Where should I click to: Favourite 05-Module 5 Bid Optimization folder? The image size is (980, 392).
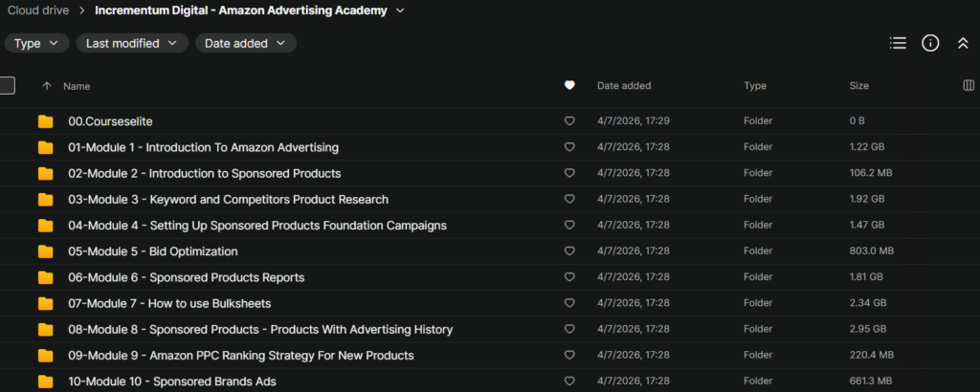(x=569, y=250)
